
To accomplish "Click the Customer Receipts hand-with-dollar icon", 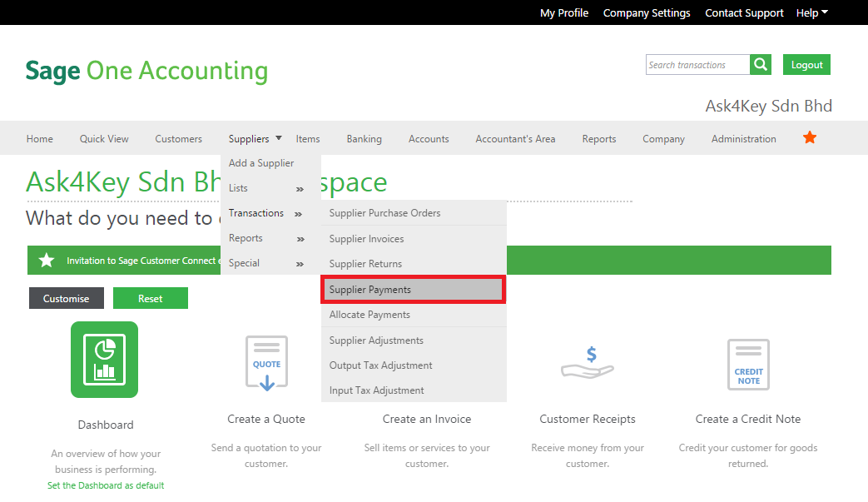I will coord(588,363).
